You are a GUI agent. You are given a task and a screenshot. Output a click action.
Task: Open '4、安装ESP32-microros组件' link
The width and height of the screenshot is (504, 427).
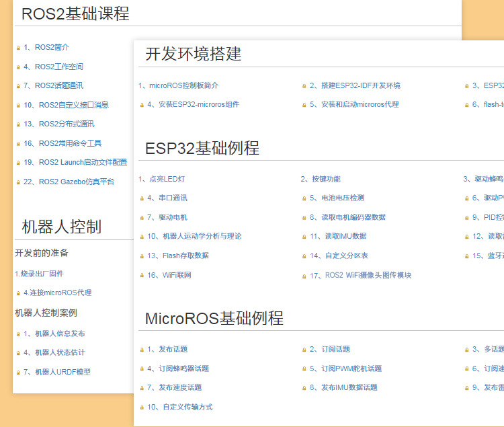pos(193,104)
